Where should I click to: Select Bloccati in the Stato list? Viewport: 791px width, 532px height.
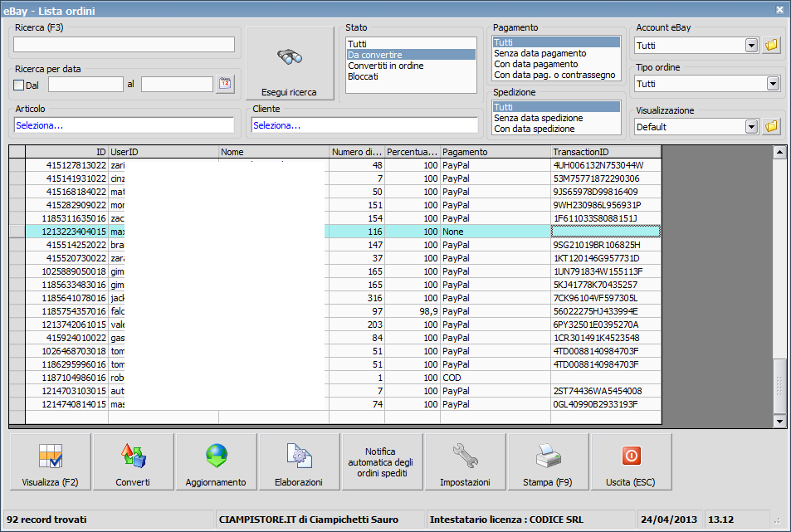tap(411, 76)
